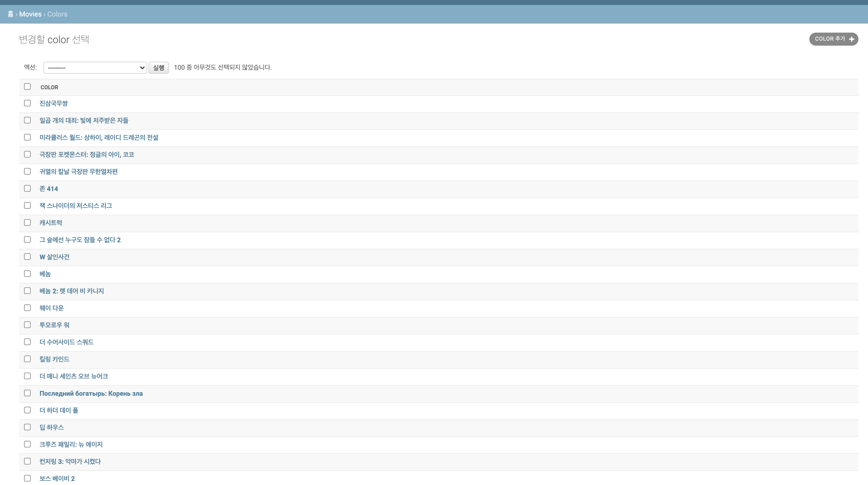Open 더 수어사이드 스쿼드 entry
868x485 pixels.
coord(66,342)
